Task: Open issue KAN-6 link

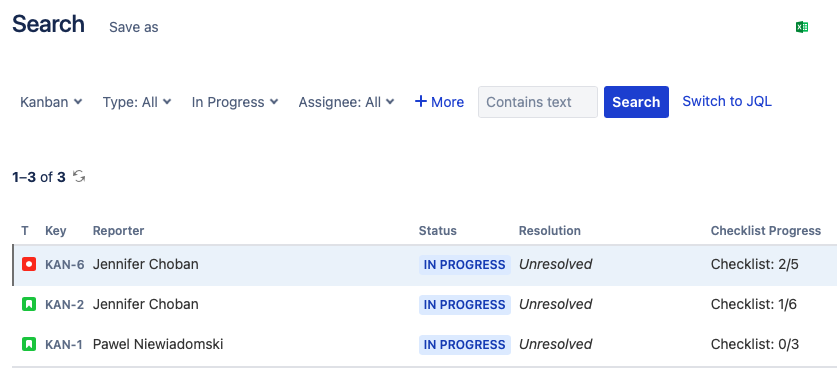Action: [65, 265]
